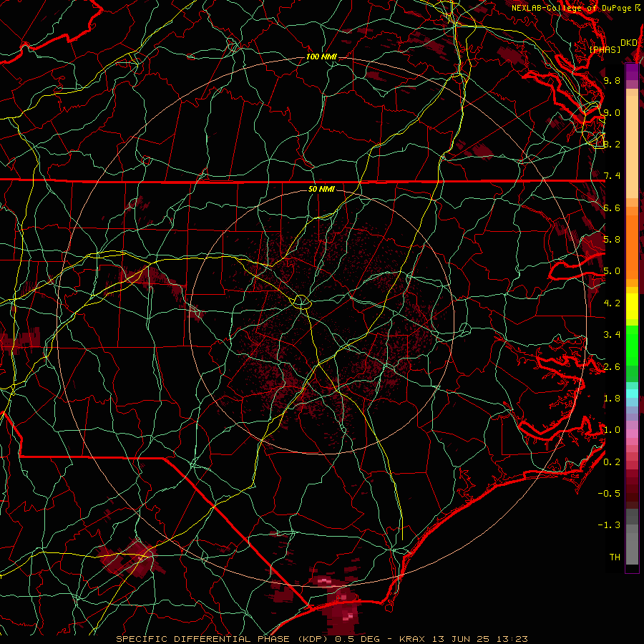Click the 50 NMI range ring label
Screen dimensions: 644x644
(x=321, y=189)
